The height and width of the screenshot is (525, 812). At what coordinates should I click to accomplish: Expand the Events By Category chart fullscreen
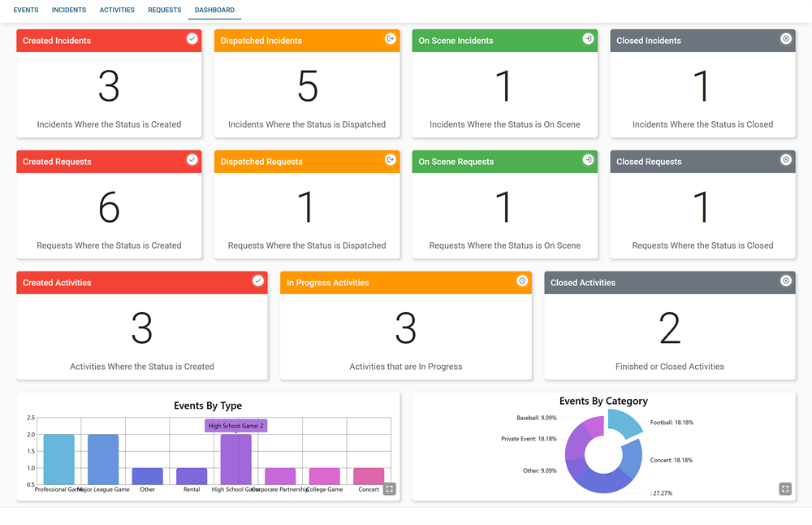click(x=784, y=488)
